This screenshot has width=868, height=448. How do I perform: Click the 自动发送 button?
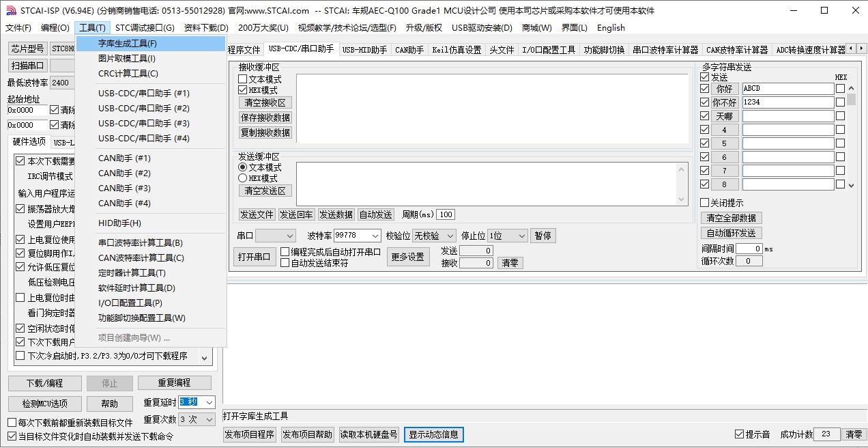pyautogui.click(x=376, y=214)
